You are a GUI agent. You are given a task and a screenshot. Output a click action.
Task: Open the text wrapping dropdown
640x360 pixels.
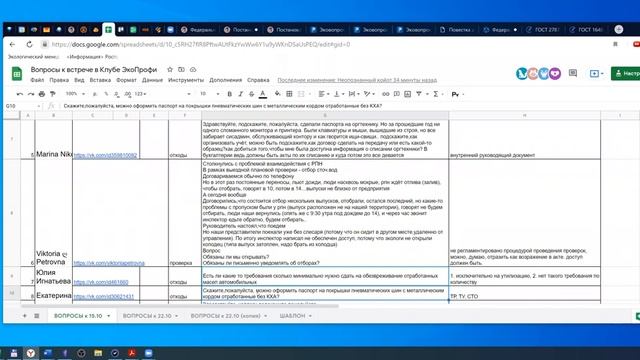(x=354, y=94)
